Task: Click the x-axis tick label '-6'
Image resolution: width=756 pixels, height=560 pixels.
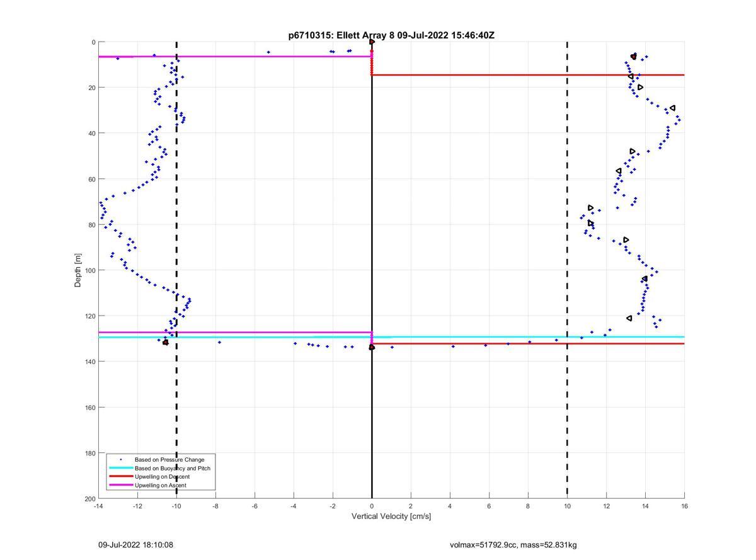Action: tap(255, 506)
